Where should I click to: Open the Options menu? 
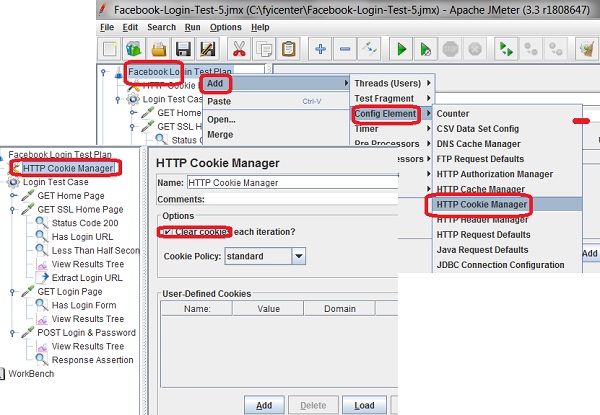tap(226, 28)
